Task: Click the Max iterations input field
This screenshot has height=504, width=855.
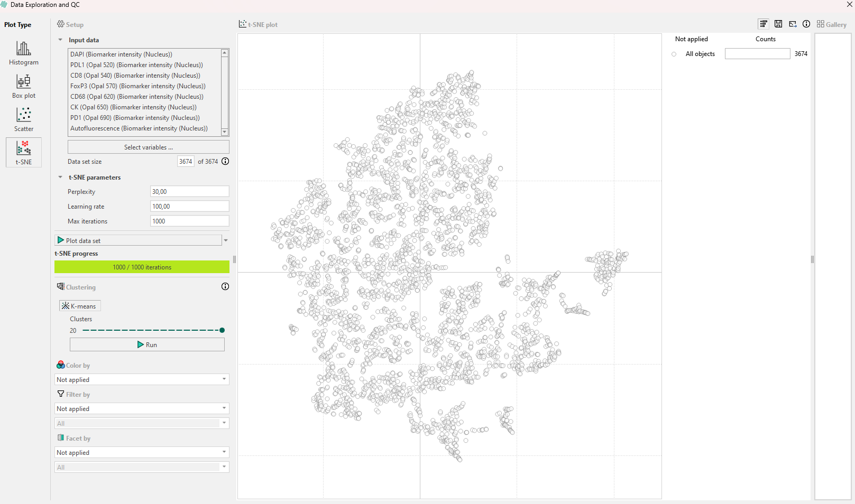Action: coord(190,221)
